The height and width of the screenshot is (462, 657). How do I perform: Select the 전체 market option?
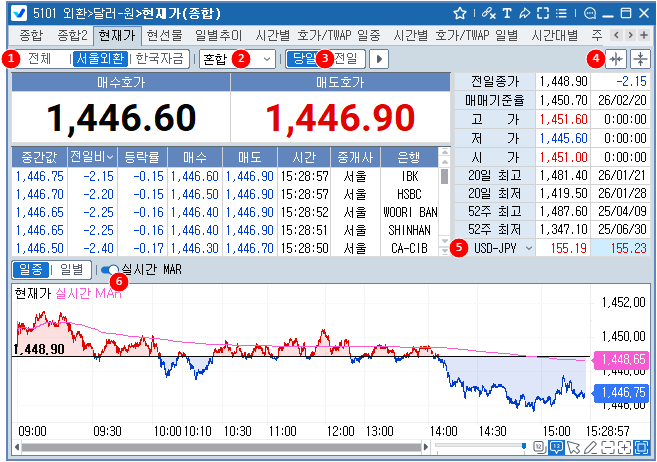tap(40, 59)
